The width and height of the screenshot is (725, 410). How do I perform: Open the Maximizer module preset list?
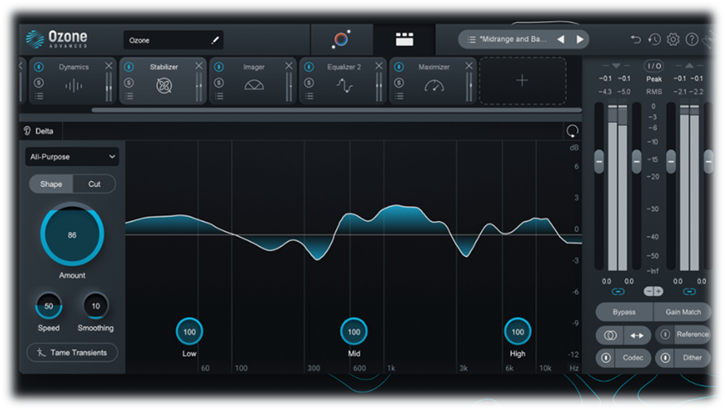(x=399, y=96)
